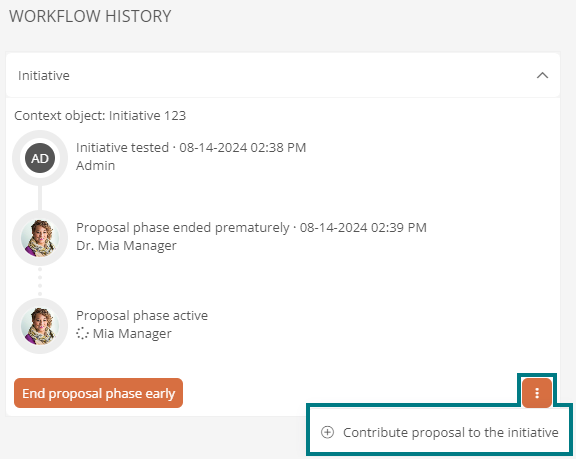Click the AD Admin avatar
The image size is (576, 459).
pyautogui.click(x=40, y=158)
